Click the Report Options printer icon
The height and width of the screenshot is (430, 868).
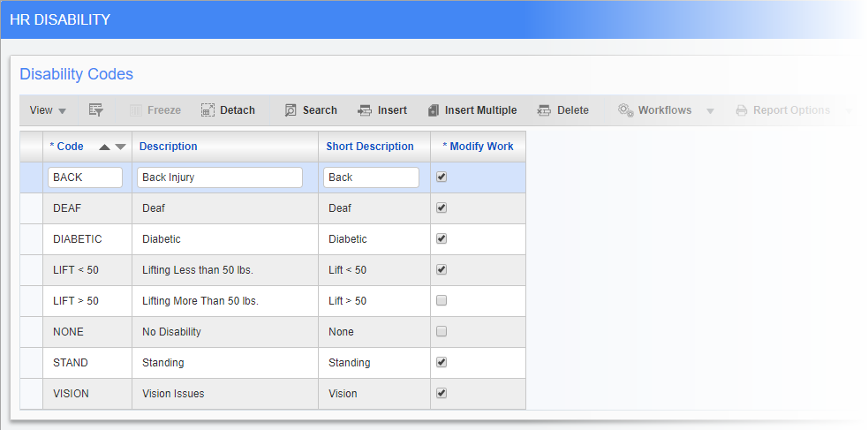(741, 110)
